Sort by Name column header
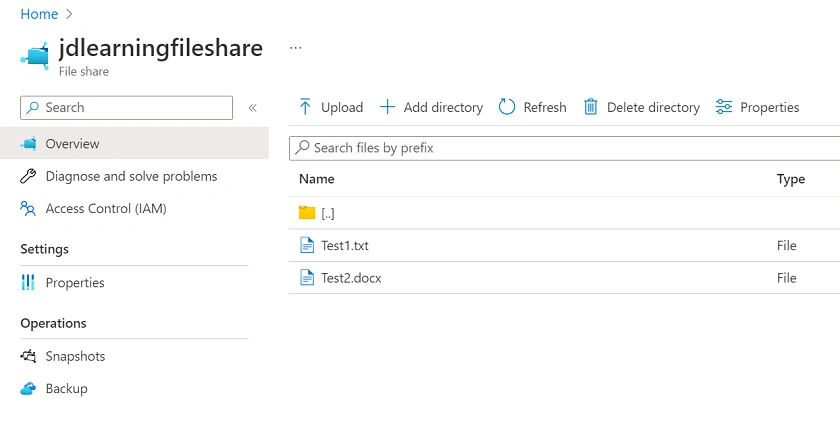Viewport: 840px width, 439px height. (317, 179)
